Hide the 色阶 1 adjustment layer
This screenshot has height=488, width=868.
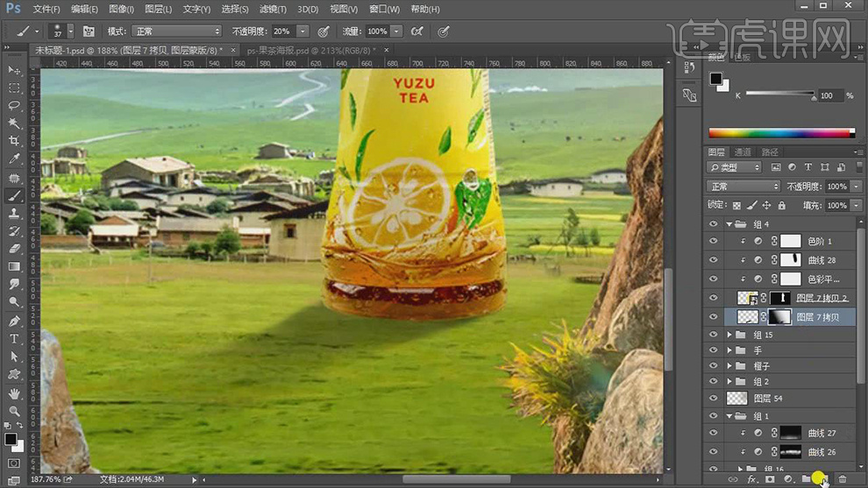713,241
